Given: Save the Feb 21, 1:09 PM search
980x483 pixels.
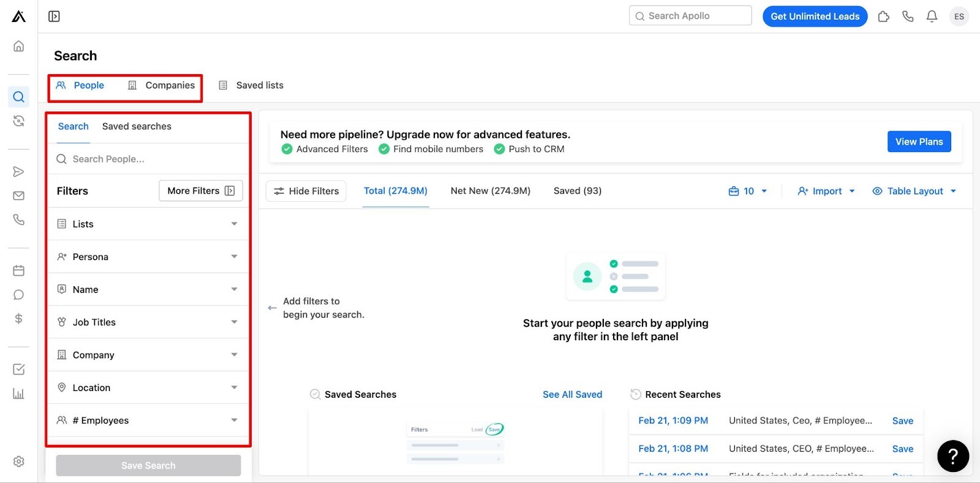Looking at the screenshot, I should 903,420.
